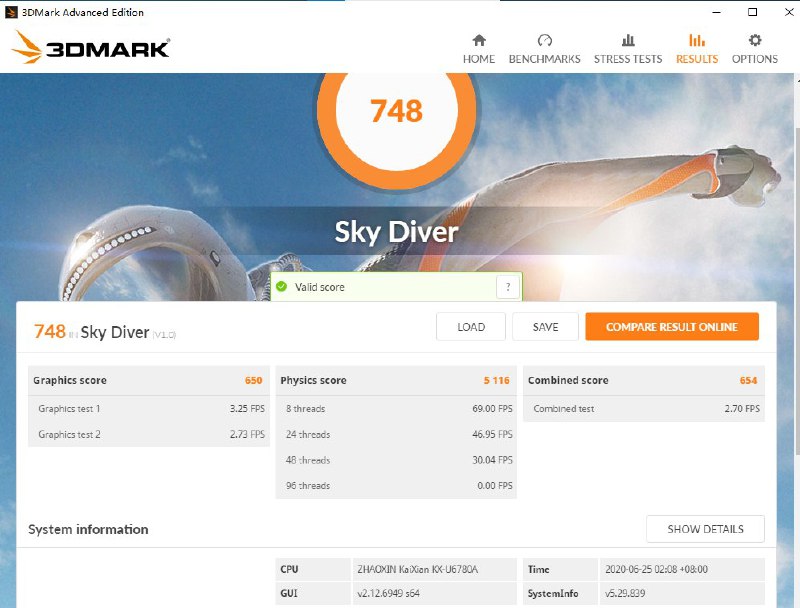
Task: Click the CPU name ZHAOXIN KaiXian KX-U6780A
Action: [x=417, y=569]
